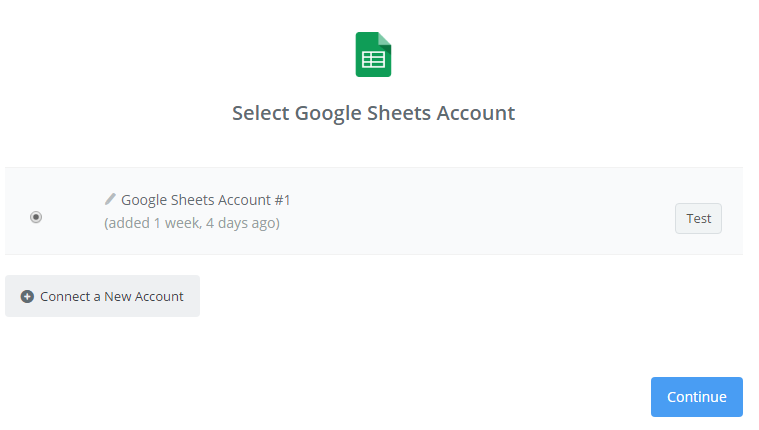759x430 pixels.
Task: Verify the account connection with Test
Action: coord(698,218)
